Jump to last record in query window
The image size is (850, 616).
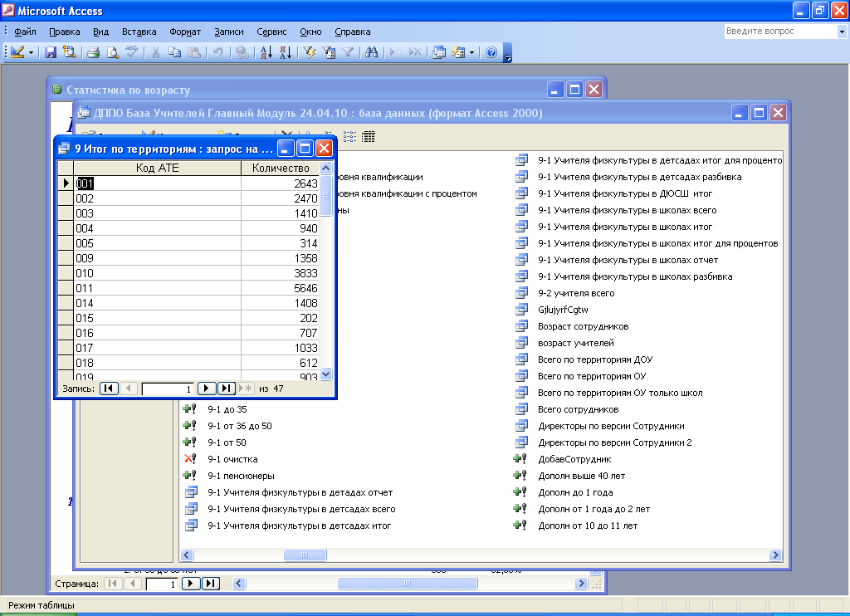pyautogui.click(x=227, y=389)
